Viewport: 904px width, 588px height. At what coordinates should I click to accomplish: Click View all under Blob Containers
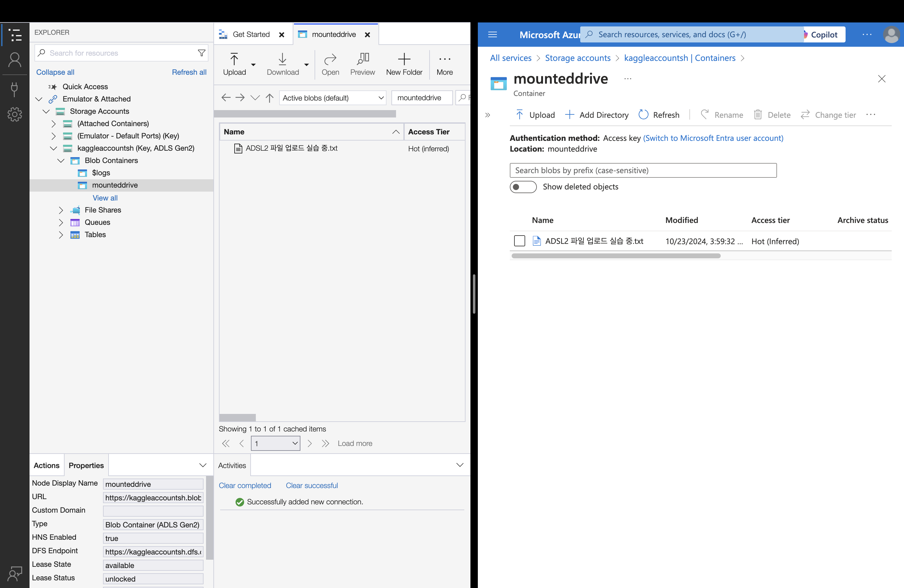click(105, 198)
